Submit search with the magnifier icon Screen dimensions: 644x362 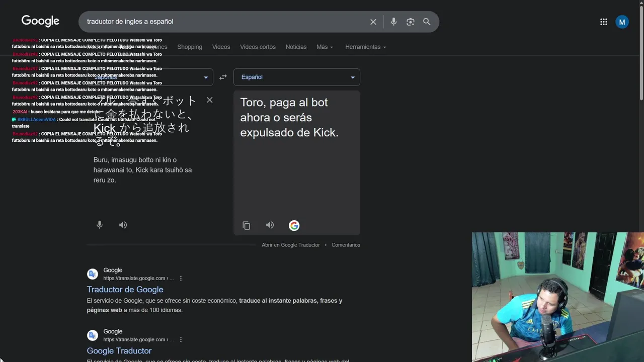[427, 22]
